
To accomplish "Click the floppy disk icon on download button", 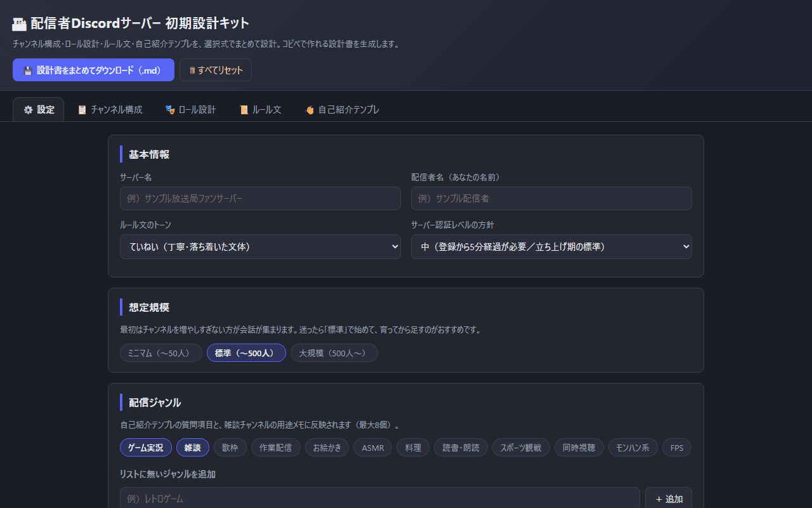I will click(x=28, y=70).
